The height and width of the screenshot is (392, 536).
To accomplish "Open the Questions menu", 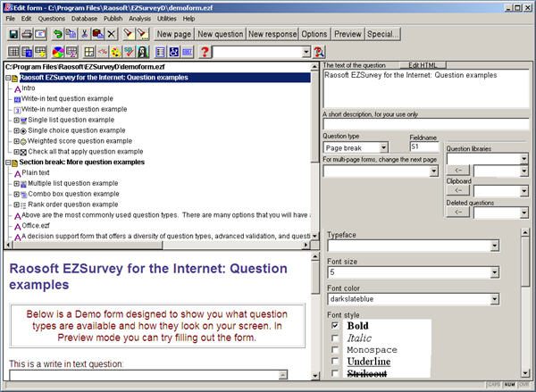I will coord(52,19).
